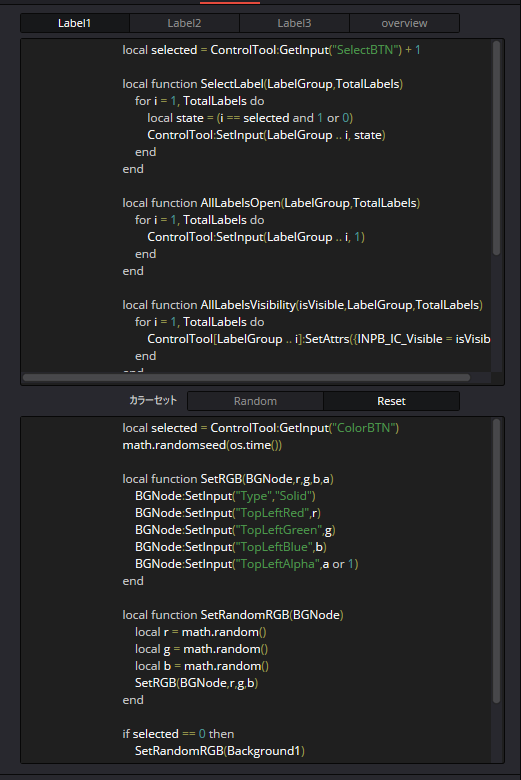Click the line 'local function SetRGB(BGNode,r,g,b,a)'
Screen dimensions: 521x780
click(x=228, y=479)
